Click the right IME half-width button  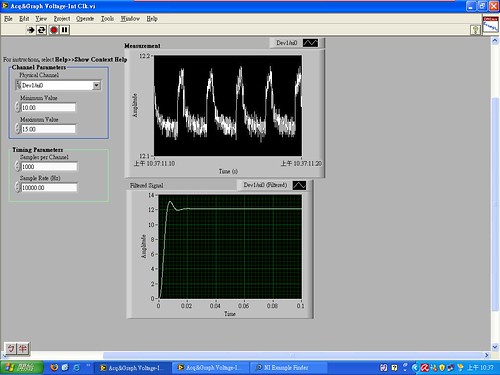pos(23,349)
